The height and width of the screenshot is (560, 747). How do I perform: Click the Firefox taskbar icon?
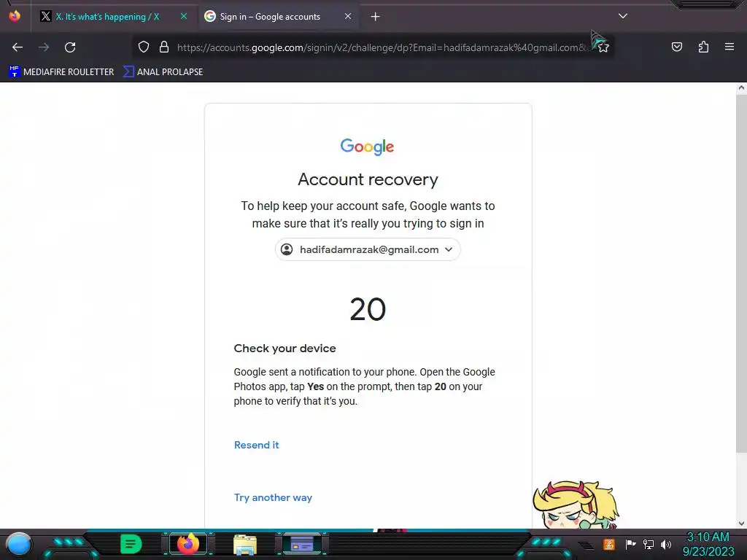coord(188,544)
